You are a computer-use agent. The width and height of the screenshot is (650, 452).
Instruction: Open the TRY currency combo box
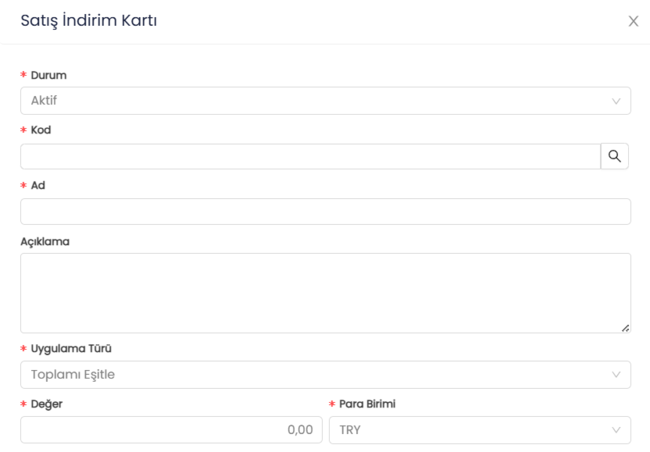pyautogui.click(x=480, y=430)
